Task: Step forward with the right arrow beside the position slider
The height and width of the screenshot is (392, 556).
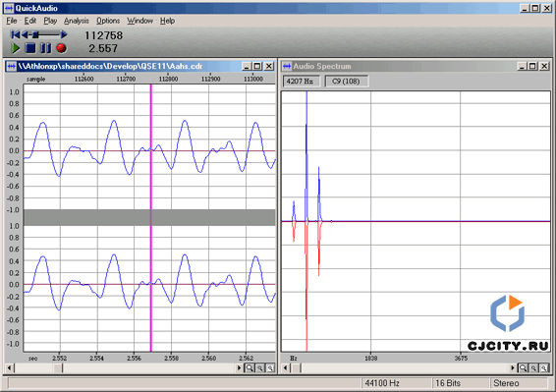Action: coord(64,34)
